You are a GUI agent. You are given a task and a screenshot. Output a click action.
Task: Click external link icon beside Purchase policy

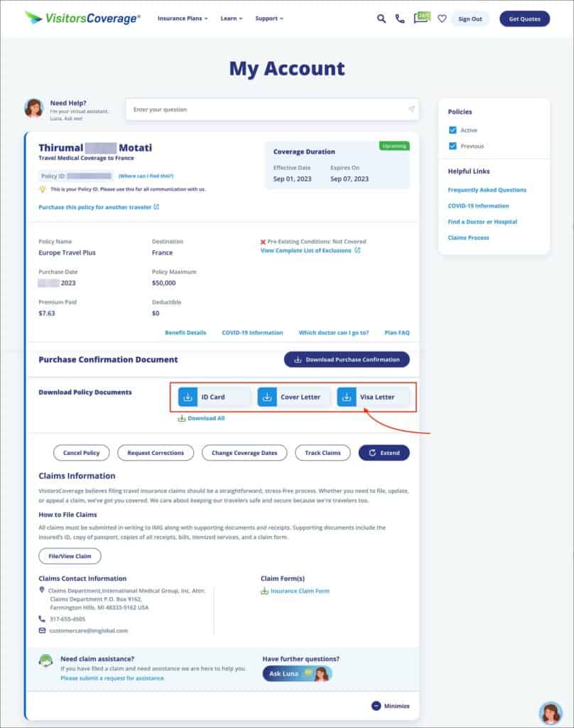[x=156, y=207]
